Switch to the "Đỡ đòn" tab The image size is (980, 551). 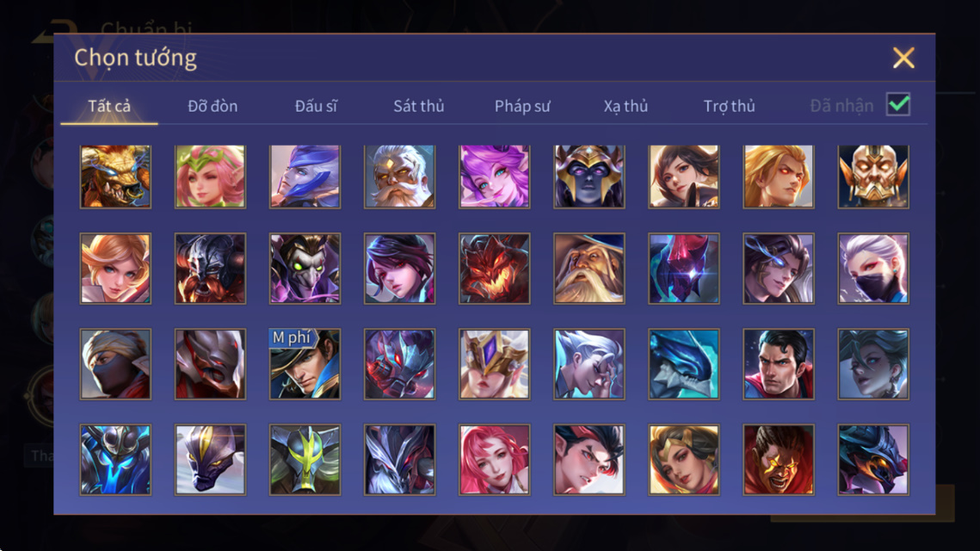point(213,106)
